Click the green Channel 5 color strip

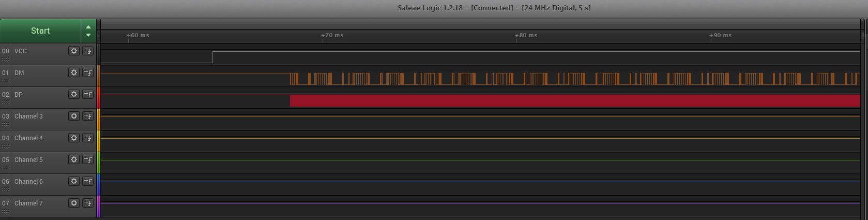coord(98,163)
